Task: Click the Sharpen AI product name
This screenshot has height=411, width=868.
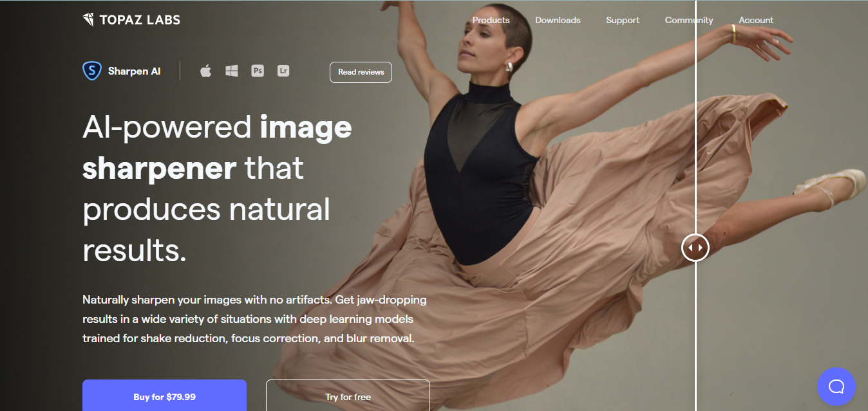Action: point(135,71)
